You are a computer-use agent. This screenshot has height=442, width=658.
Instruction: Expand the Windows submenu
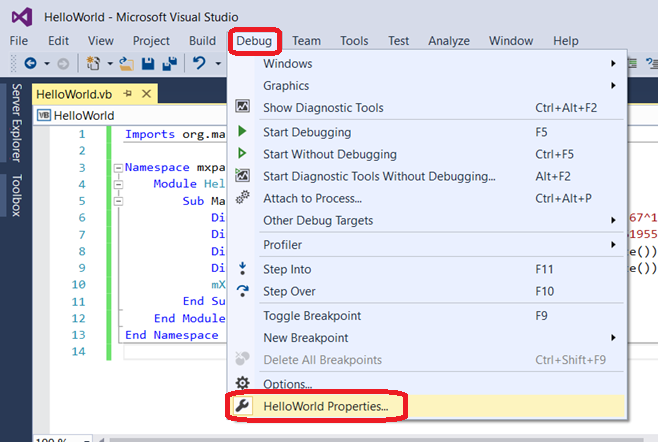(613, 63)
